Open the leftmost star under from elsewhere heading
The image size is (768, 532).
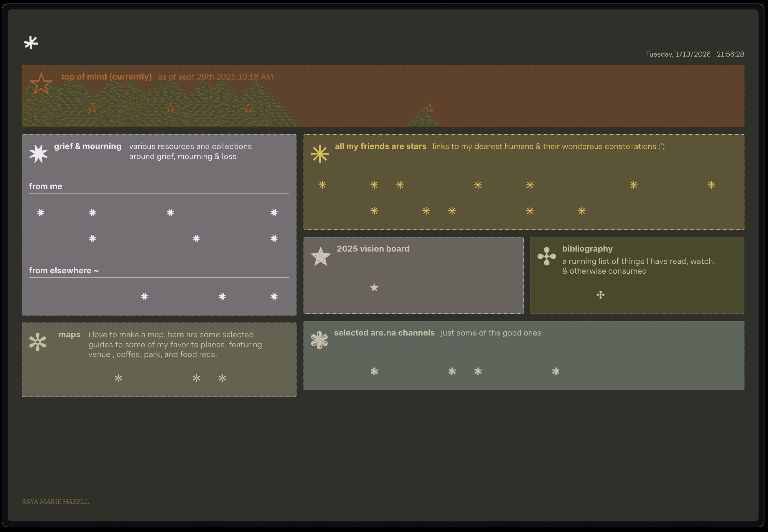point(144,296)
